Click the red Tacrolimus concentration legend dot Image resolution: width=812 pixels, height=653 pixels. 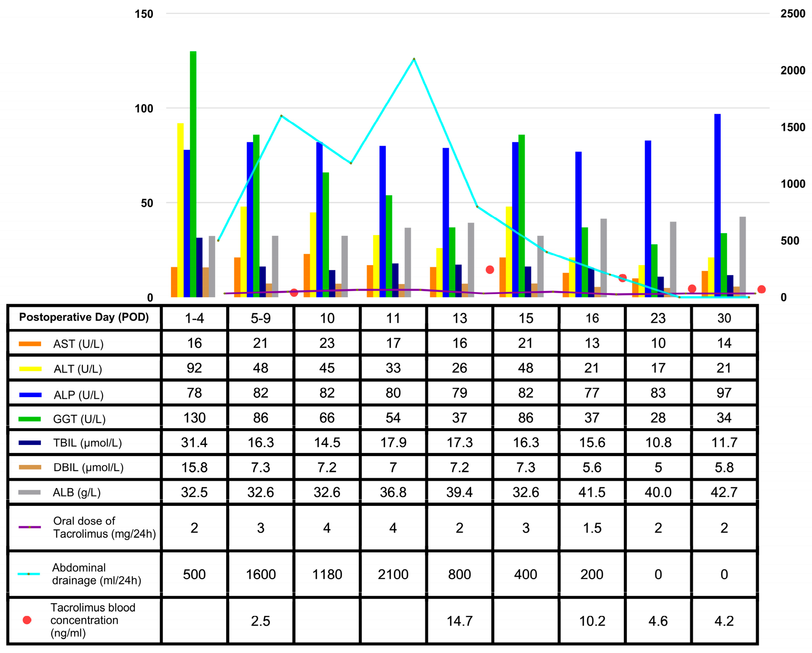pyautogui.click(x=27, y=620)
